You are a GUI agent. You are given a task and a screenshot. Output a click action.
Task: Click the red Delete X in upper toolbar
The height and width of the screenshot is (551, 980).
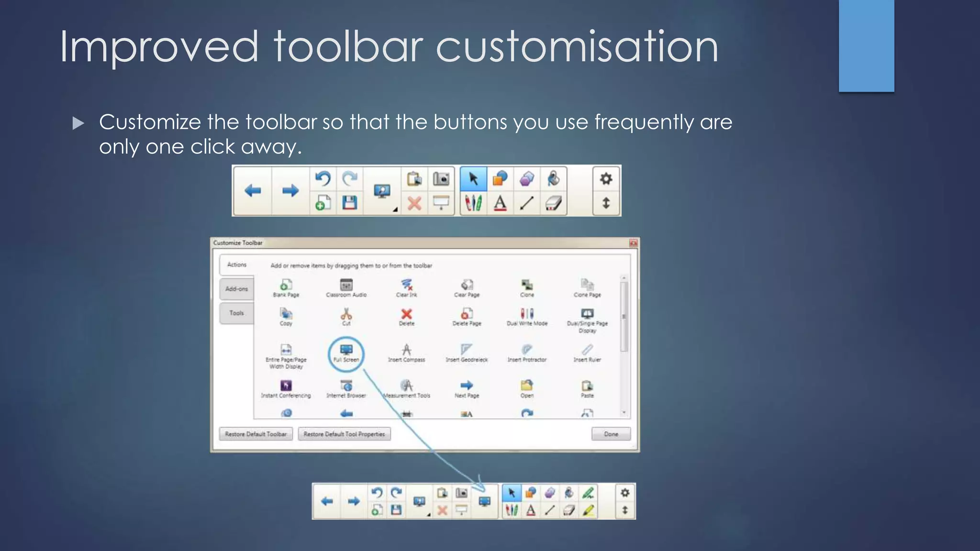tap(414, 203)
